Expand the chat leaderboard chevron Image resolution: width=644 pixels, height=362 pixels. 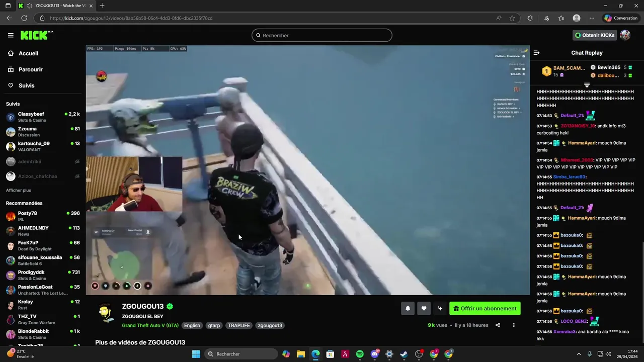tap(587, 85)
